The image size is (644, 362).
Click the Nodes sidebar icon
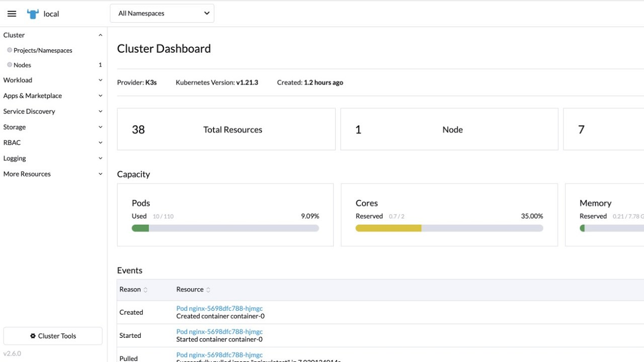pyautogui.click(x=10, y=65)
